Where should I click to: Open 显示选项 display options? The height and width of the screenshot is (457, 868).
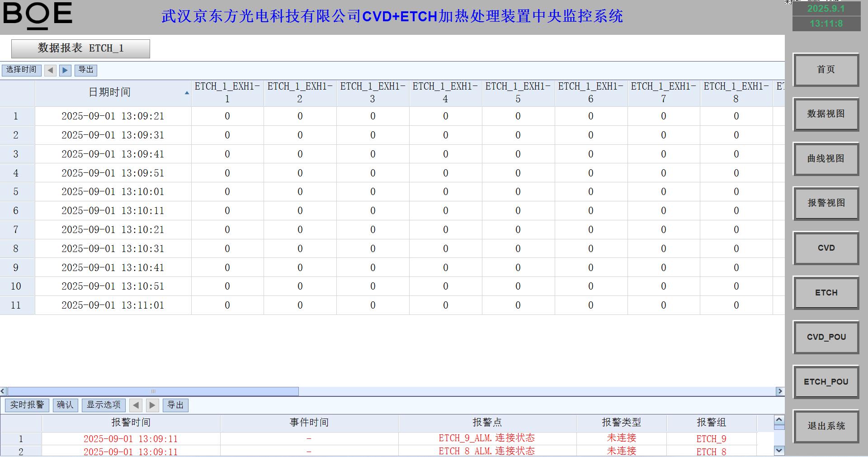click(104, 405)
